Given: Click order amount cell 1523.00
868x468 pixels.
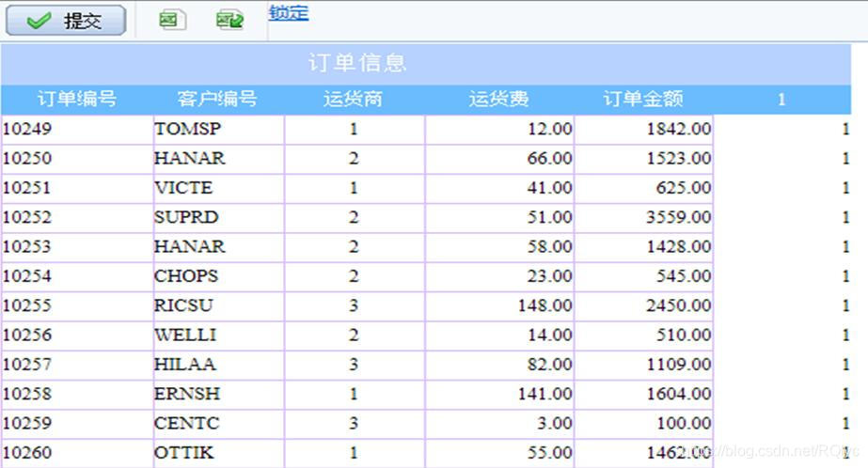Looking at the screenshot, I should pyautogui.click(x=644, y=159).
